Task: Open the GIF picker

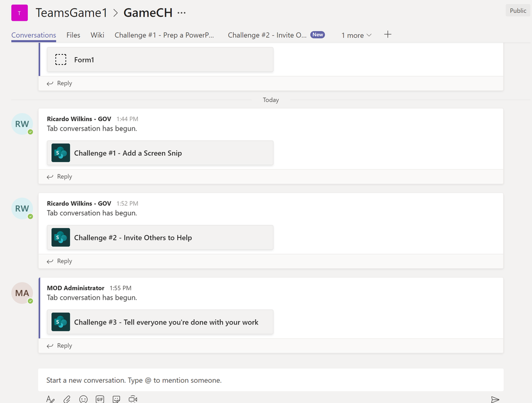Action: coord(100,399)
